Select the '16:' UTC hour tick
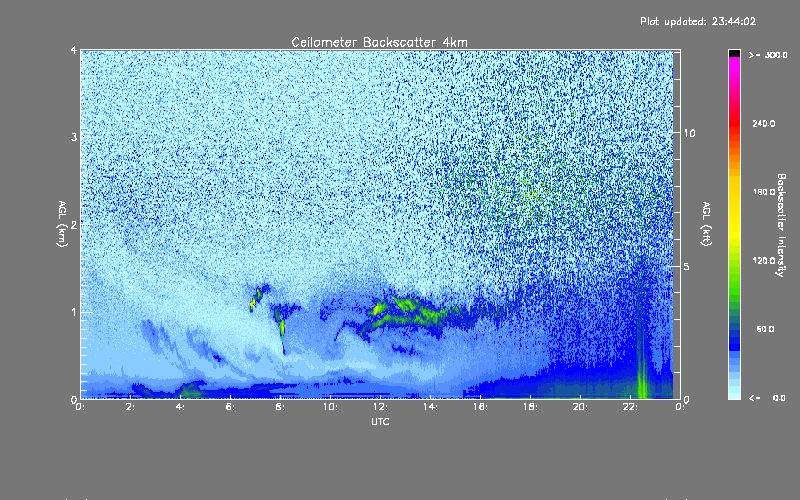800x500 pixels. [x=480, y=407]
